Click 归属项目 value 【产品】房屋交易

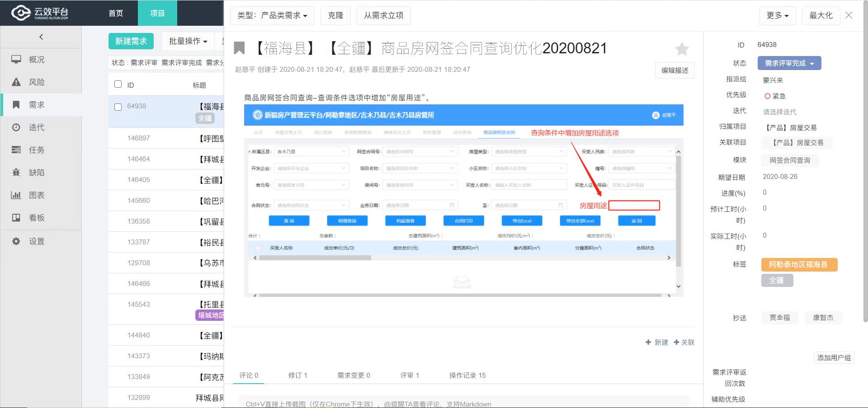click(791, 128)
